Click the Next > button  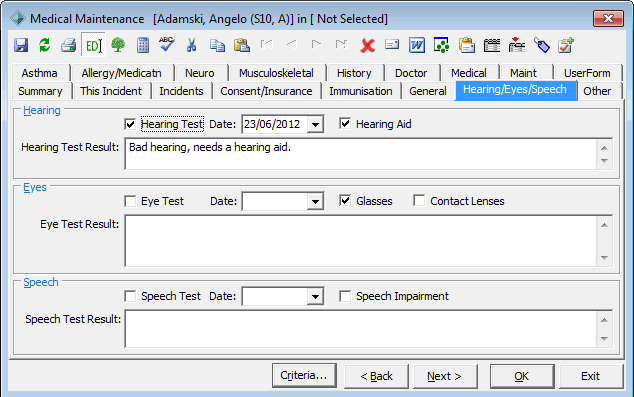click(445, 376)
